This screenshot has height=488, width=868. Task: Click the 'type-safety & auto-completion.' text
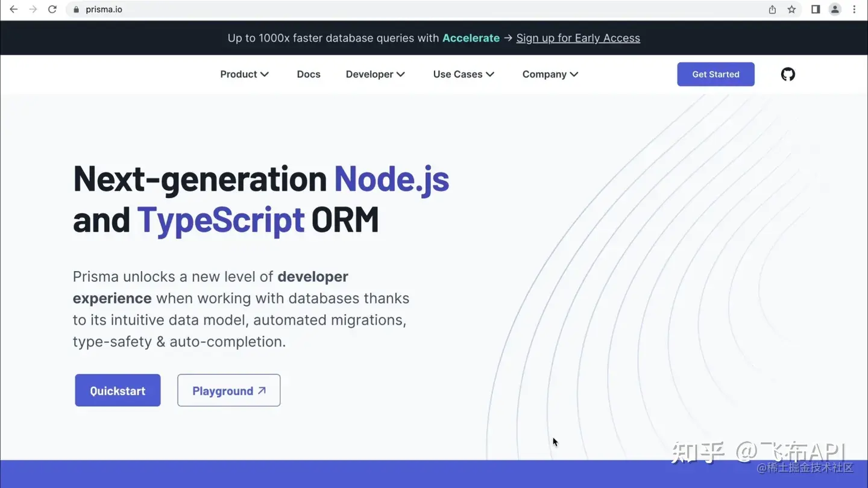(x=179, y=342)
